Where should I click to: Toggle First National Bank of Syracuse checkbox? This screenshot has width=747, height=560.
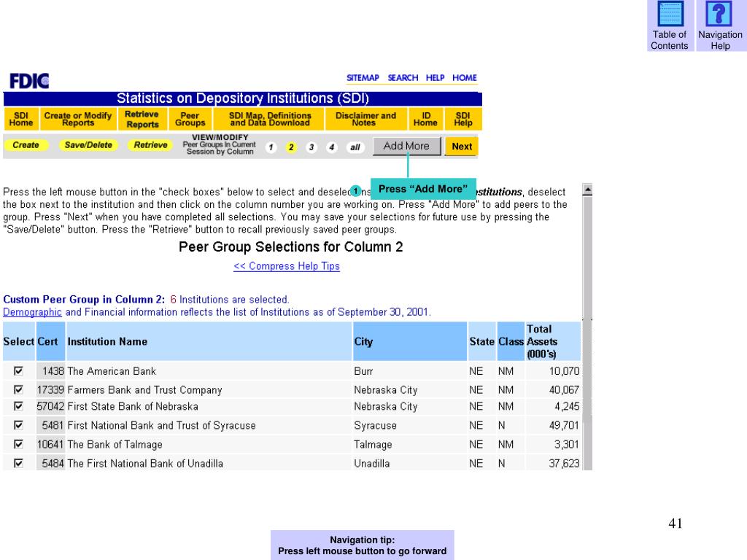tap(18, 425)
